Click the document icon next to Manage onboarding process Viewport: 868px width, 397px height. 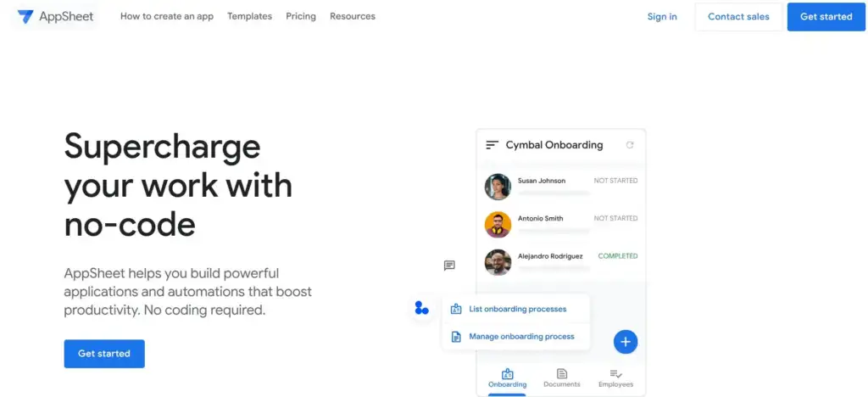coord(456,337)
